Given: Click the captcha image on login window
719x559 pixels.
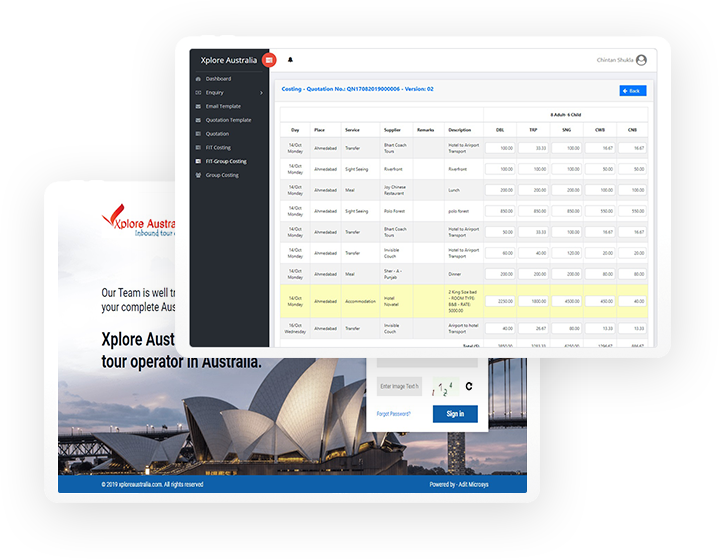Looking at the screenshot, I should point(444,387).
